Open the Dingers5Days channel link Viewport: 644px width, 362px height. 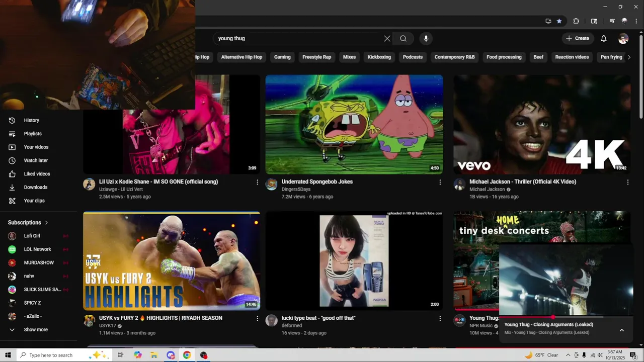(x=296, y=190)
